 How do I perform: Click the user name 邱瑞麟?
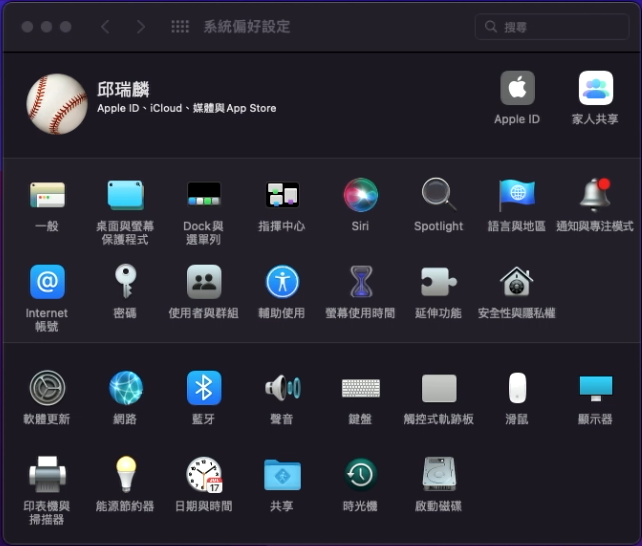(x=123, y=89)
